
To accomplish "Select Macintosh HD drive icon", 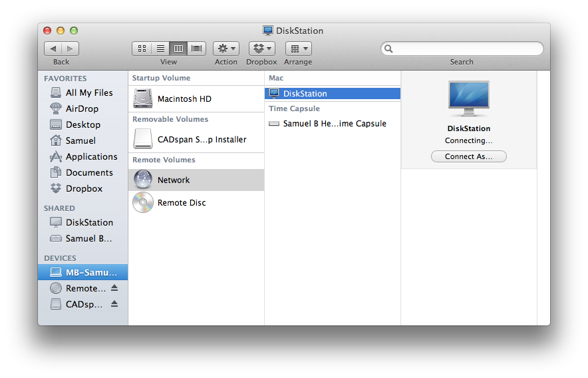I will [x=143, y=98].
